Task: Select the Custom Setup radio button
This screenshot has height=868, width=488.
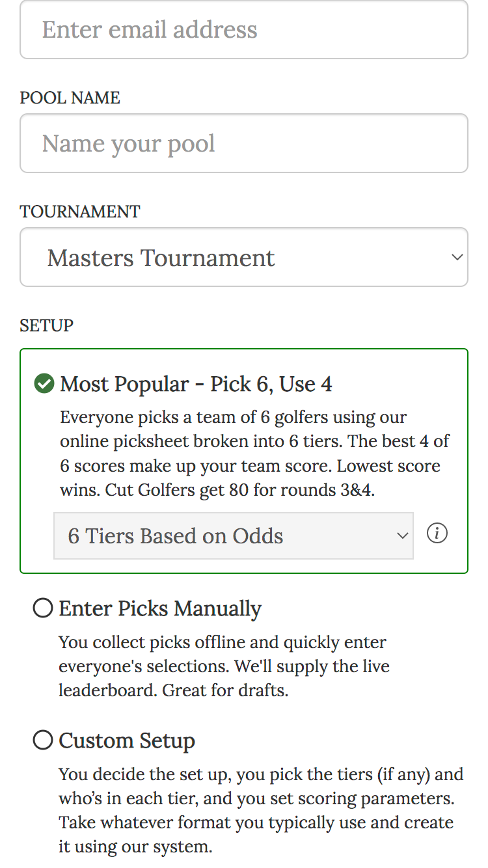Action: coord(43,740)
